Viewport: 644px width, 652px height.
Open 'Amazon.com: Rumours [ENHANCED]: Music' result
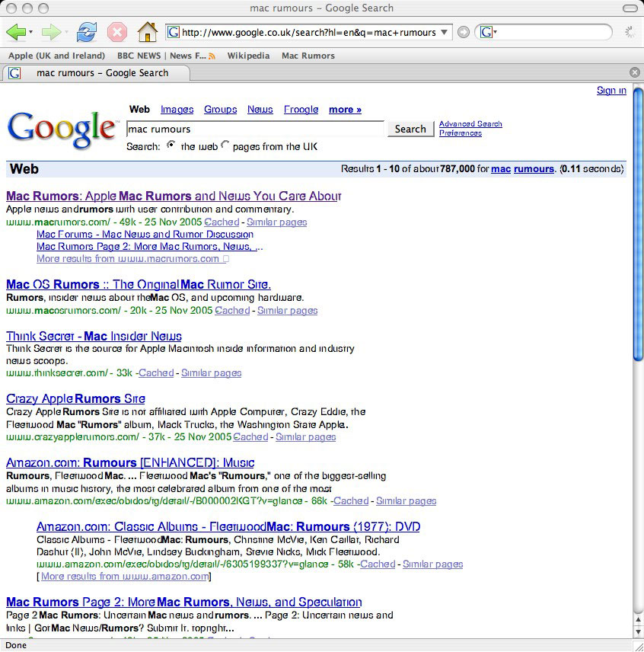pos(130,462)
